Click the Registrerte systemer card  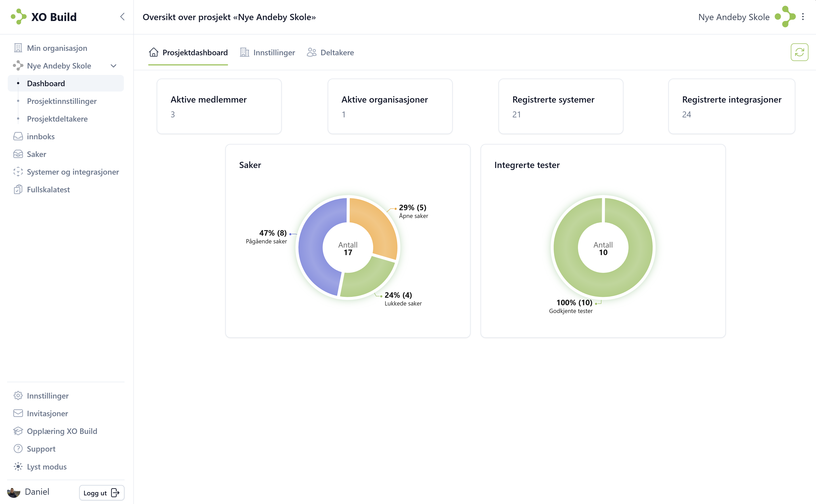click(560, 106)
